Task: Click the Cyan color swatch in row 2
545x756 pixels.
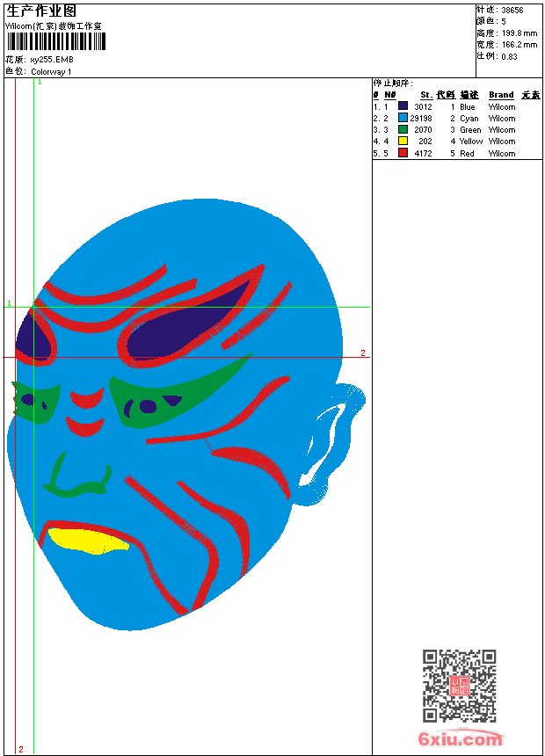Action: click(403, 118)
